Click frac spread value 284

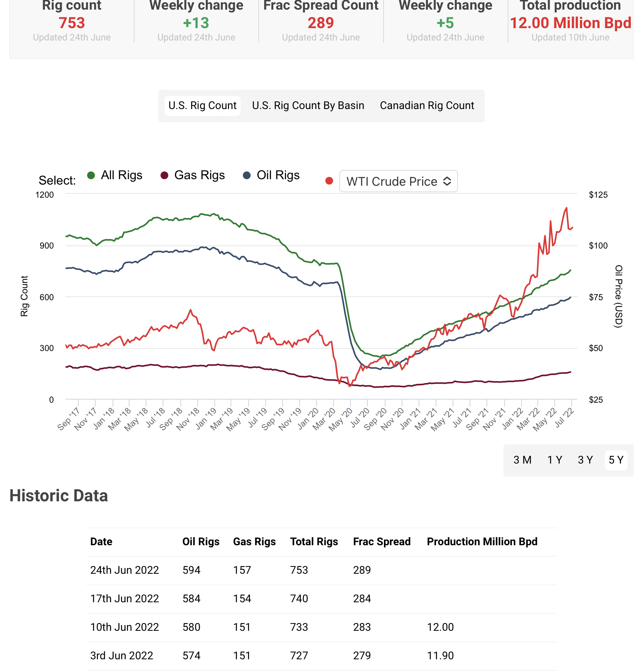click(362, 599)
